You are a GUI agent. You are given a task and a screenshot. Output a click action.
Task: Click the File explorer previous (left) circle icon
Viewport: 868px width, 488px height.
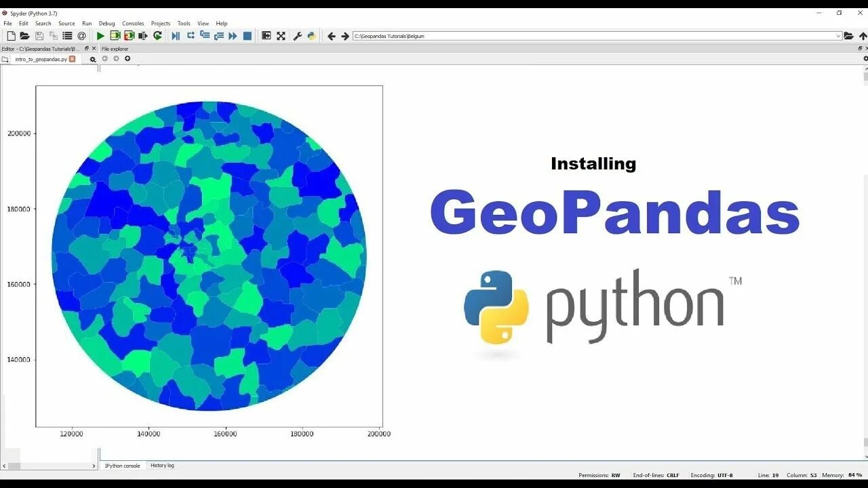pyautogui.click(x=105, y=58)
